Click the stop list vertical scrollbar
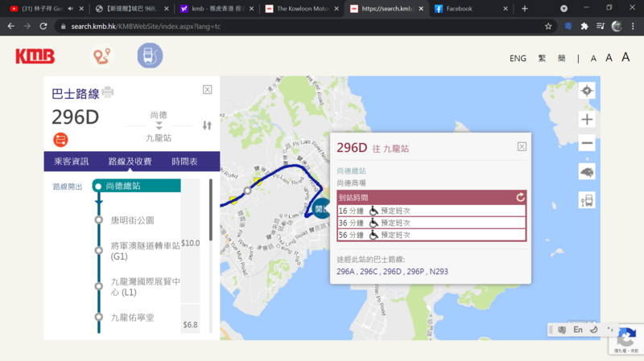644x361 pixels. 211,209
